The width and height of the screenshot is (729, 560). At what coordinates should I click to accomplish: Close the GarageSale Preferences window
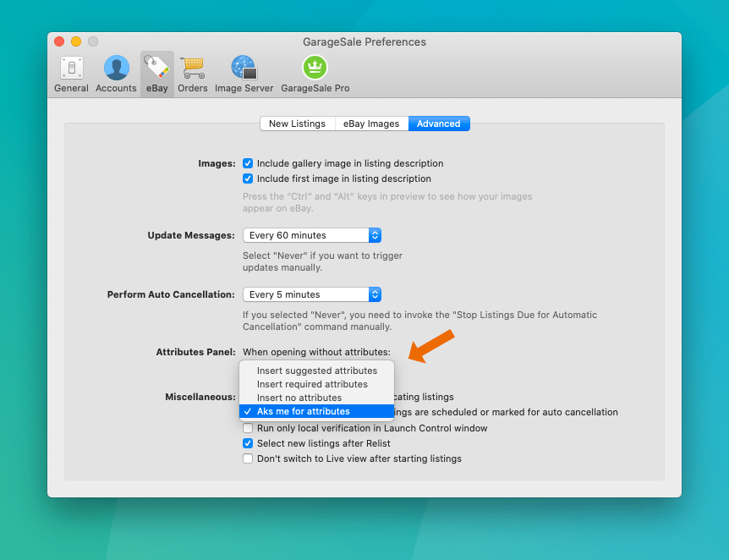59,41
